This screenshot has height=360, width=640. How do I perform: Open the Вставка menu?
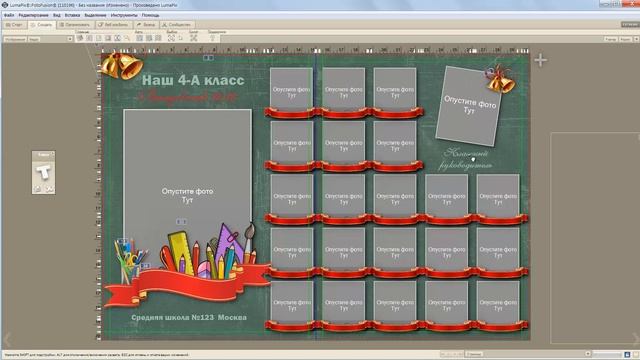pyautogui.click(x=72, y=15)
